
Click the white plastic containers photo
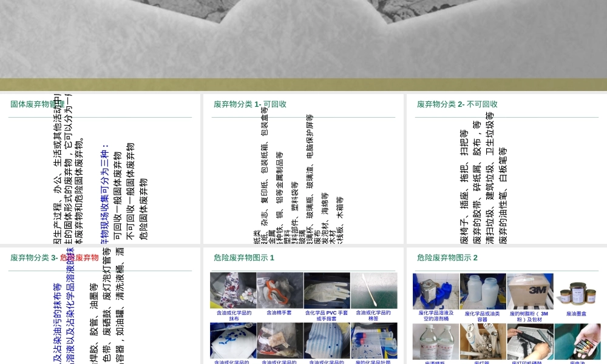coord(483,291)
